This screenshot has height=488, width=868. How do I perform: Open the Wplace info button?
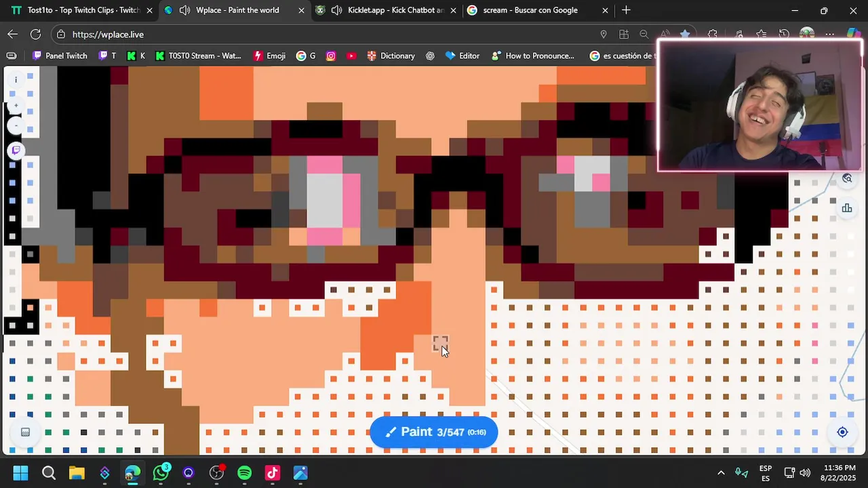[16, 80]
